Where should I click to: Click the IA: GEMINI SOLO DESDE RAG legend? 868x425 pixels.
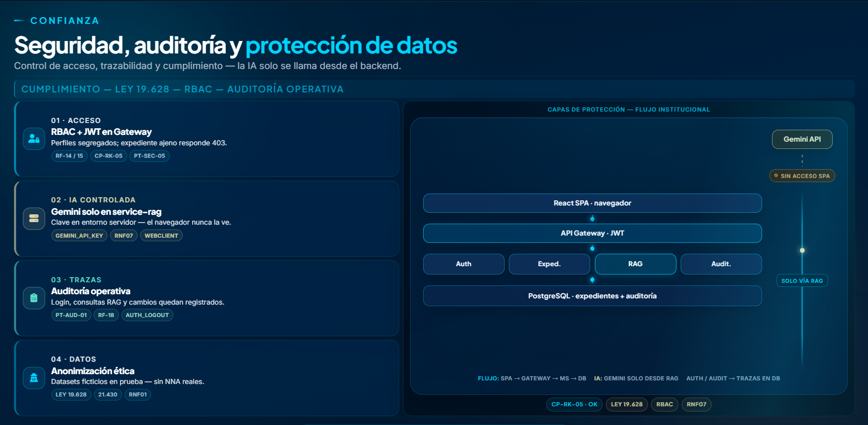(x=636, y=378)
